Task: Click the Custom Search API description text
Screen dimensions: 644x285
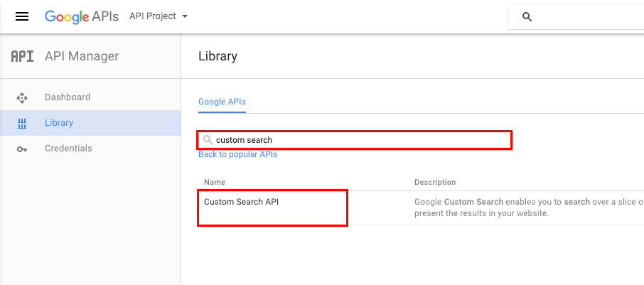Action: tap(529, 208)
